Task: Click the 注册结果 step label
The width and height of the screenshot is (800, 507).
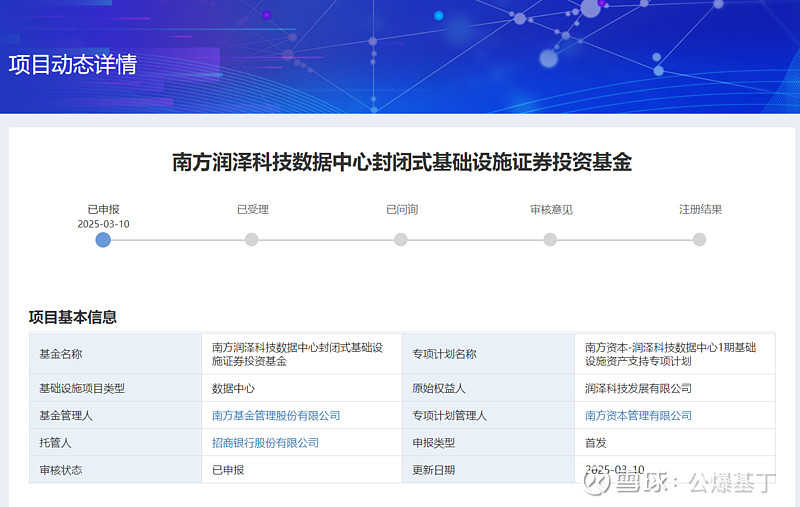Action: click(x=701, y=209)
